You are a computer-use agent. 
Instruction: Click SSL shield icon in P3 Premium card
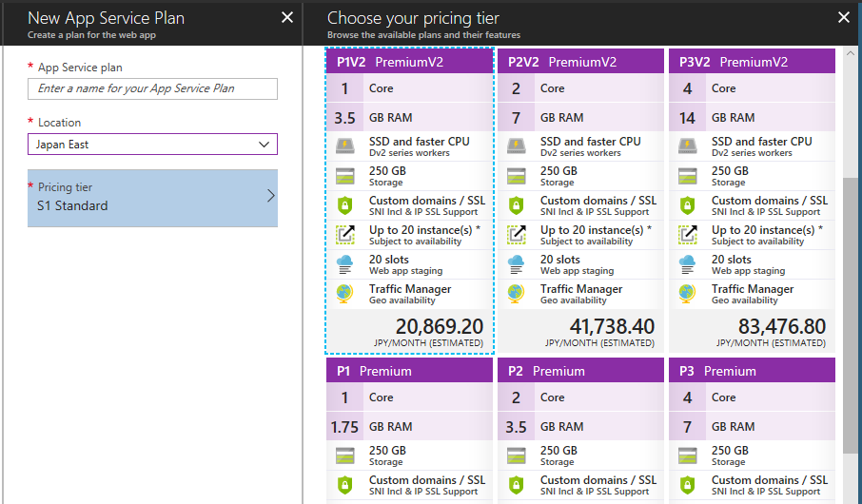pyautogui.click(x=688, y=485)
